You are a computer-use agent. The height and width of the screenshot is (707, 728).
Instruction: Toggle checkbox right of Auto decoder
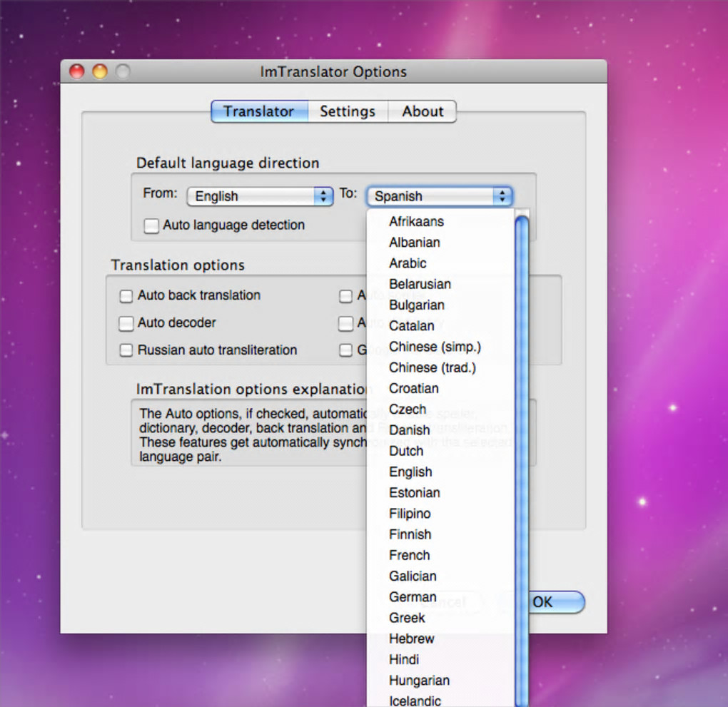pyautogui.click(x=346, y=324)
